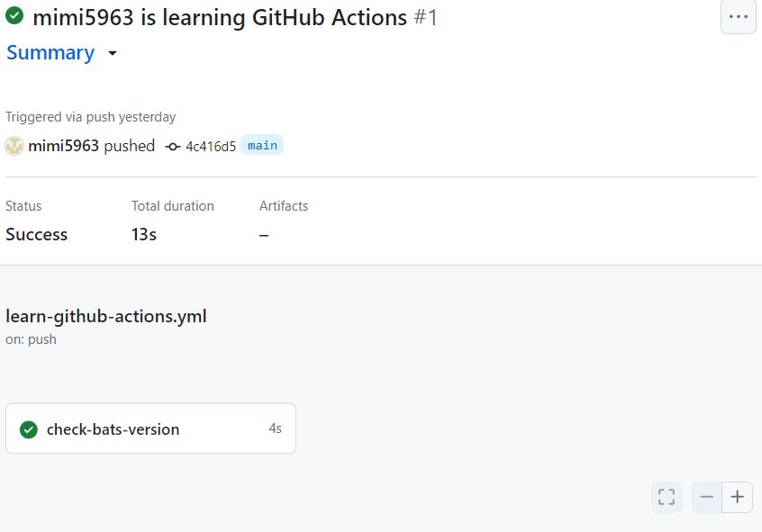Click the 4s duration on job card
This screenshot has width=762, height=532.
[275, 428]
